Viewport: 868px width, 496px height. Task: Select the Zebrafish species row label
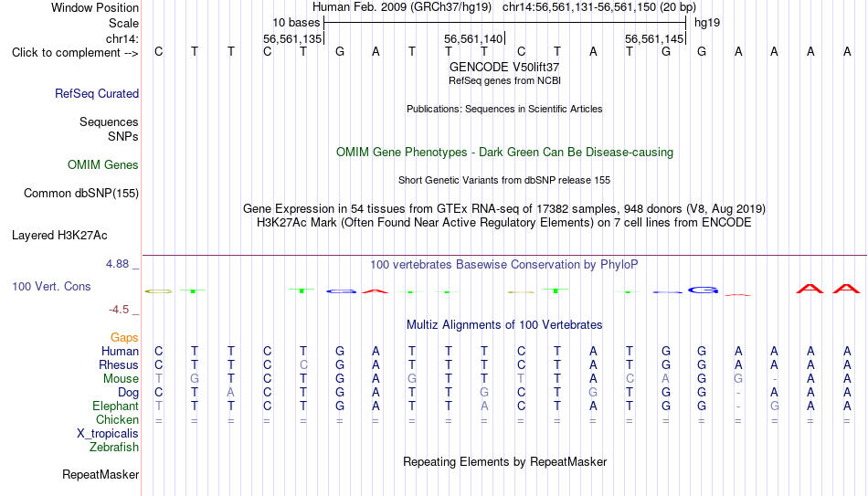pyautogui.click(x=114, y=447)
